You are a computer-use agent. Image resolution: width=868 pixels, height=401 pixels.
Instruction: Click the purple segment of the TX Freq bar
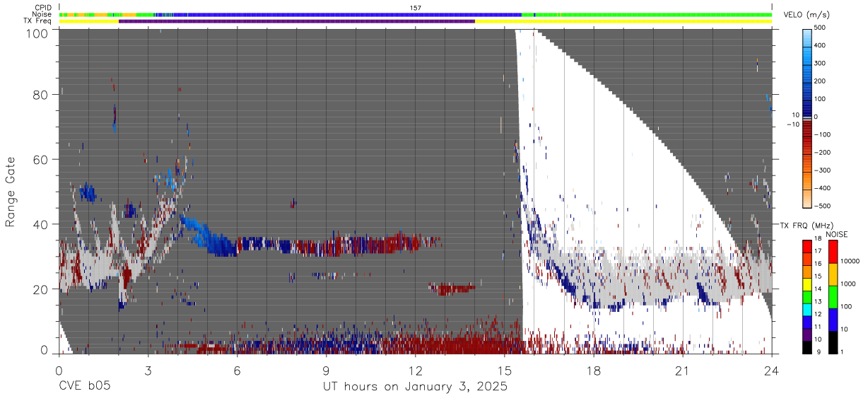tap(297, 21)
